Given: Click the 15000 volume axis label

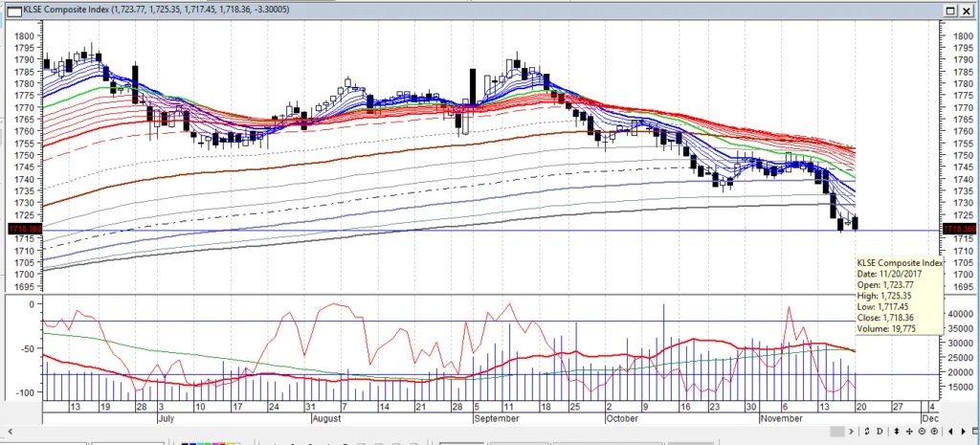Looking at the screenshot, I should 959,388.
